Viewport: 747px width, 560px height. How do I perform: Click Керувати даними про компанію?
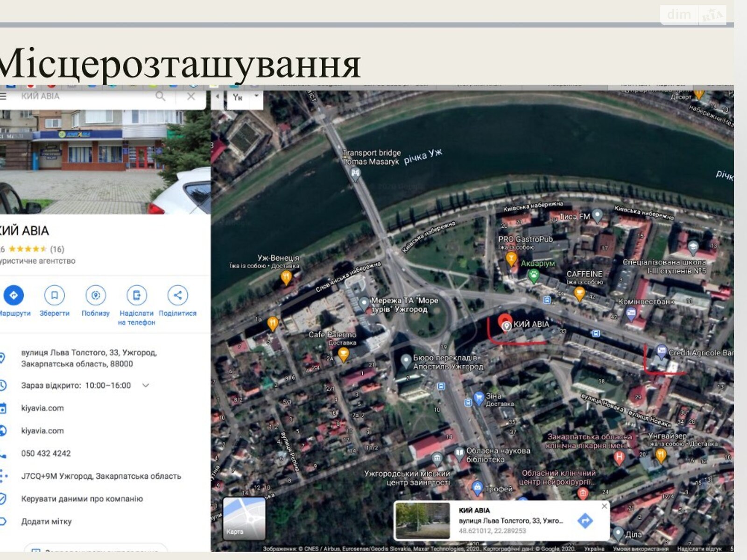(82, 499)
